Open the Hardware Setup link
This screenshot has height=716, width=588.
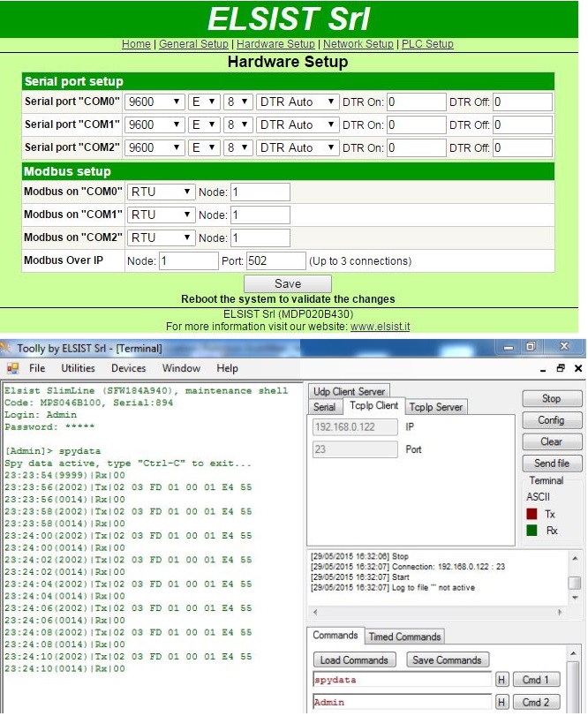[x=275, y=44]
